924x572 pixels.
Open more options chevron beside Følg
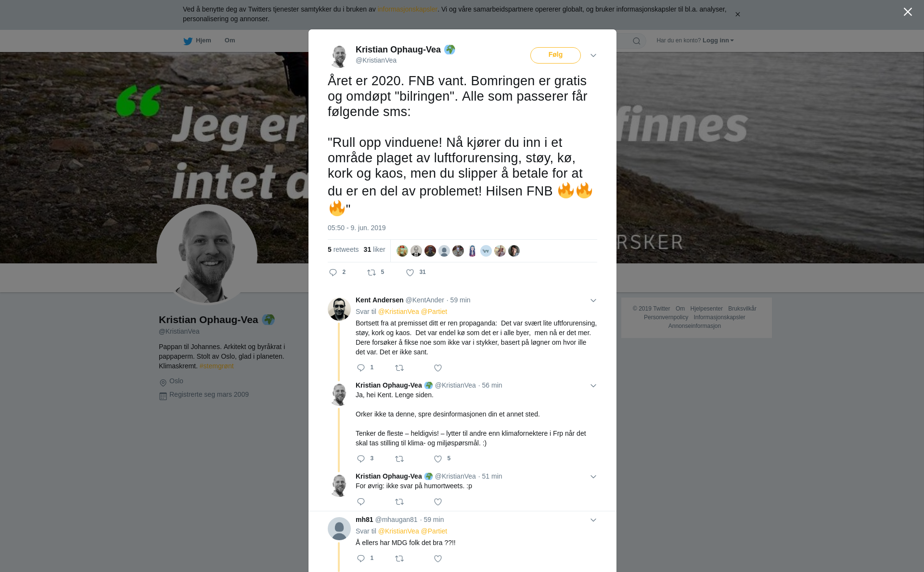coord(593,55)
